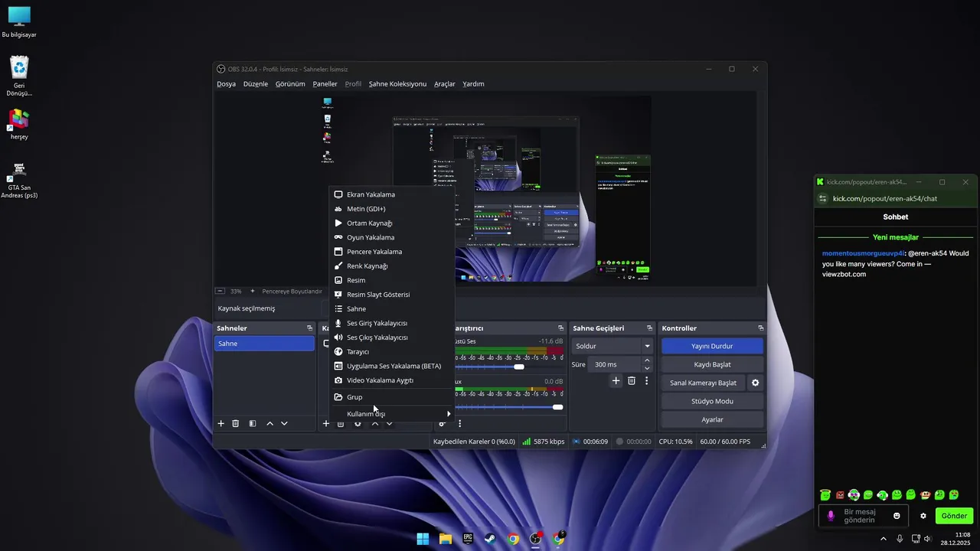Select Uygulama Ses Yakalama (BETA) entry
Screen dimensions: 980x551
392,366
